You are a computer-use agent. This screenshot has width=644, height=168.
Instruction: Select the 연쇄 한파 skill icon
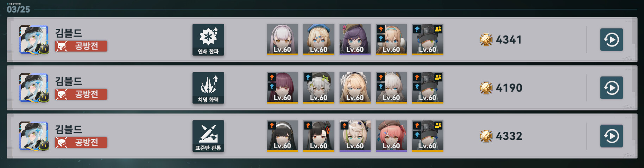pyautogui.click(x=208, y=40)
